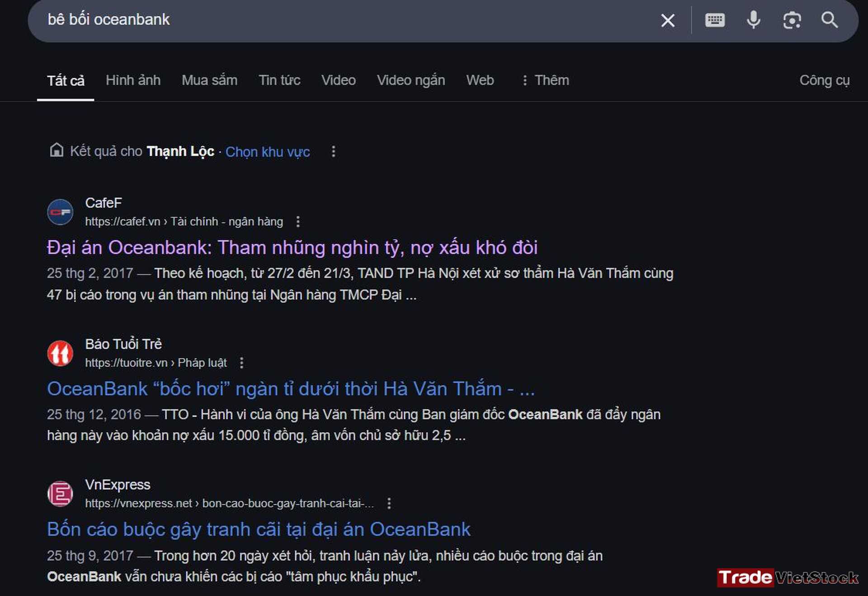
Task: Start voice search with the microphone icon
Action: point(753,20)
